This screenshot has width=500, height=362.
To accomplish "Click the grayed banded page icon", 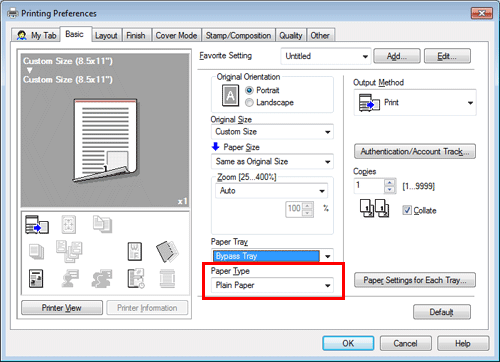I will [167, 279].
